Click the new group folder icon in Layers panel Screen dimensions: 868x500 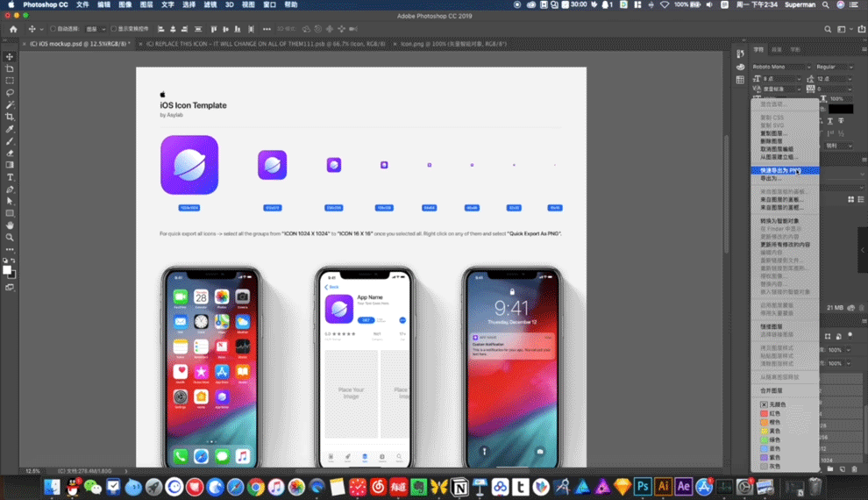829,468
